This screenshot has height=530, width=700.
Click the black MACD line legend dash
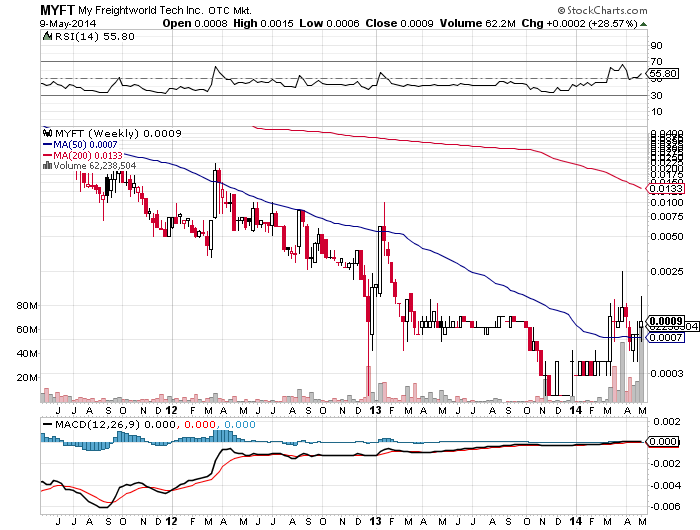point(47,424)
